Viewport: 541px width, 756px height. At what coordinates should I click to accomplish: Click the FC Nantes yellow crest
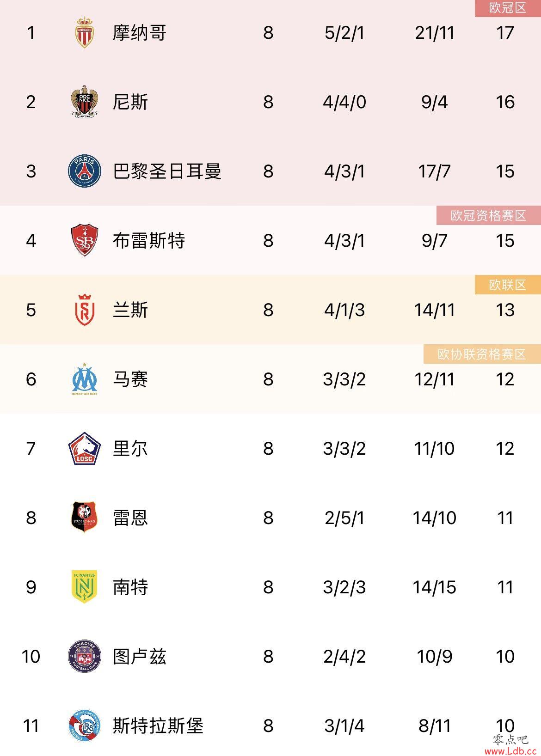pyautogui.click(x=85, y=587)
